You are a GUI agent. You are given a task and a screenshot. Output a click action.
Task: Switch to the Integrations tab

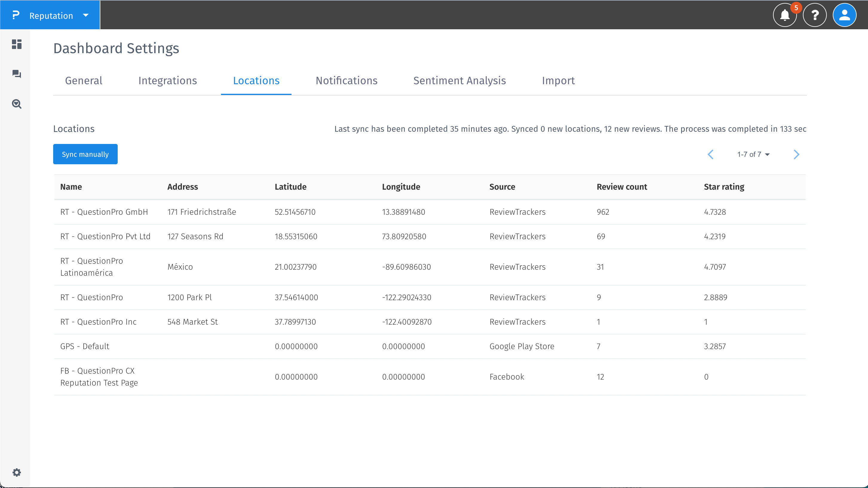point(168,81)
